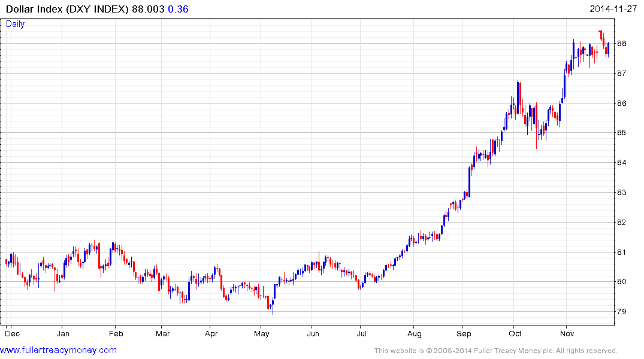The width and height of the screenshot is (644, 359).
Task: Click the 87 price axis label
Action: [x=622, y=74]
